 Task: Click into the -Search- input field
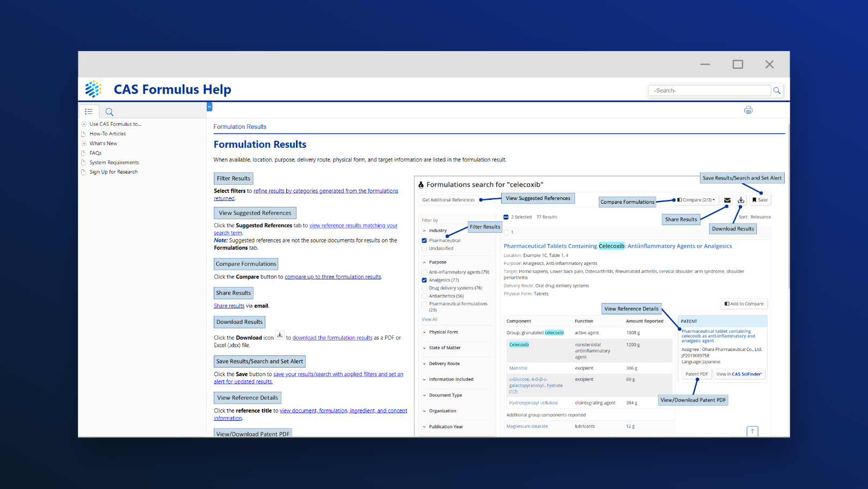point(710,91)
